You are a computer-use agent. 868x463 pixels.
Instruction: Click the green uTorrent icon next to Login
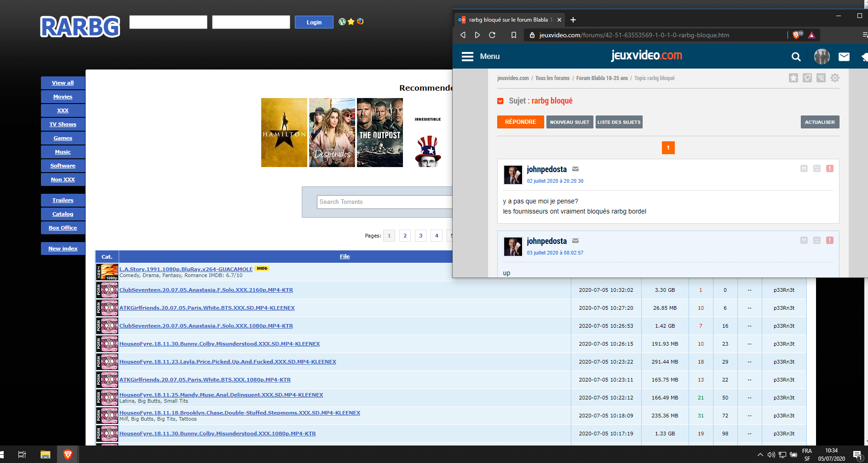[342, 22]
